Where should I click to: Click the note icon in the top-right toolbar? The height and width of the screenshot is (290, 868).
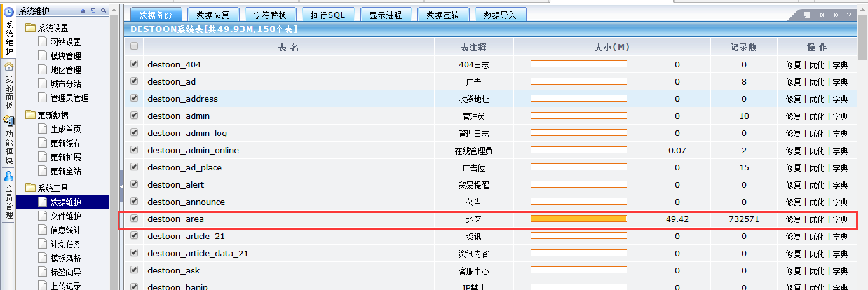pos(807,15)
